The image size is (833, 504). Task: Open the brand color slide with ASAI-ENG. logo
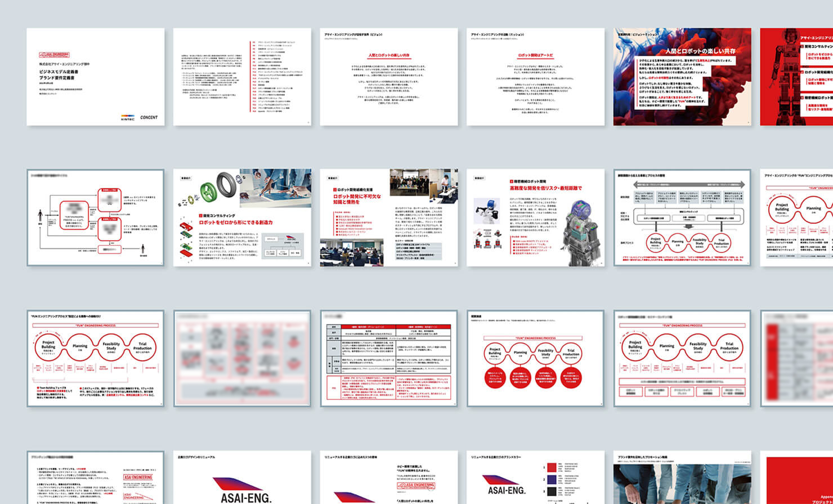coord(536,477)
